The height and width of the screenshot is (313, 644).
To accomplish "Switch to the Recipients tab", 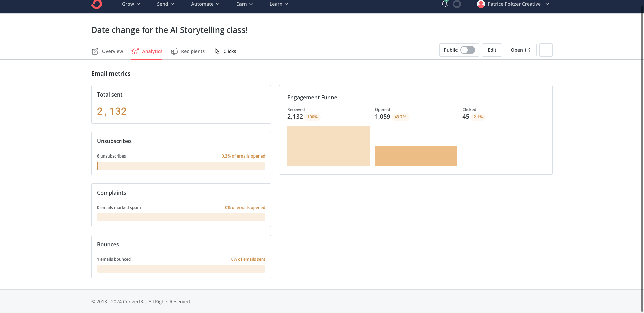I will 188,51.
